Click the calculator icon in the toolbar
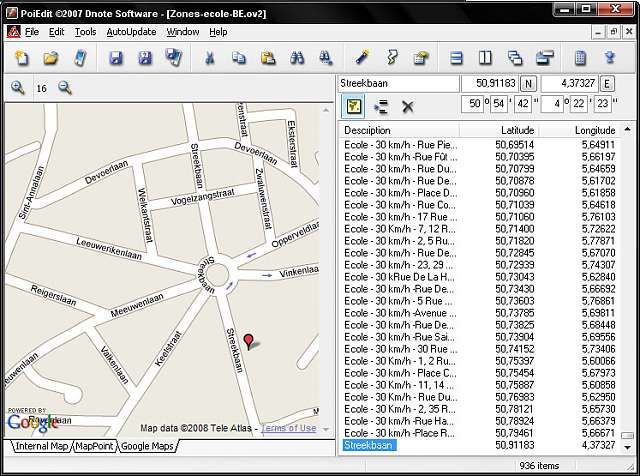Image resolution: width=640 pixels, height=476 pixels. (580, 58)
